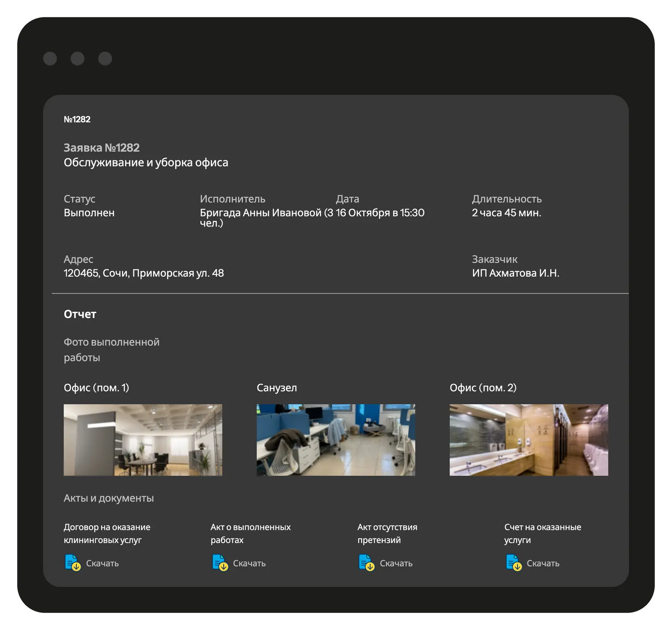Click the Заявка №1282 heading
The image size is (672, 630).
102,148
